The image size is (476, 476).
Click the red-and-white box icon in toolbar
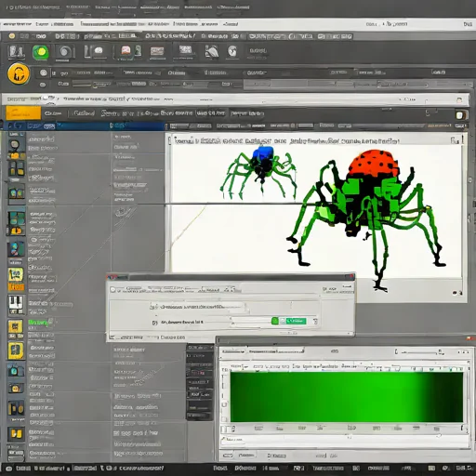(126, 51)
